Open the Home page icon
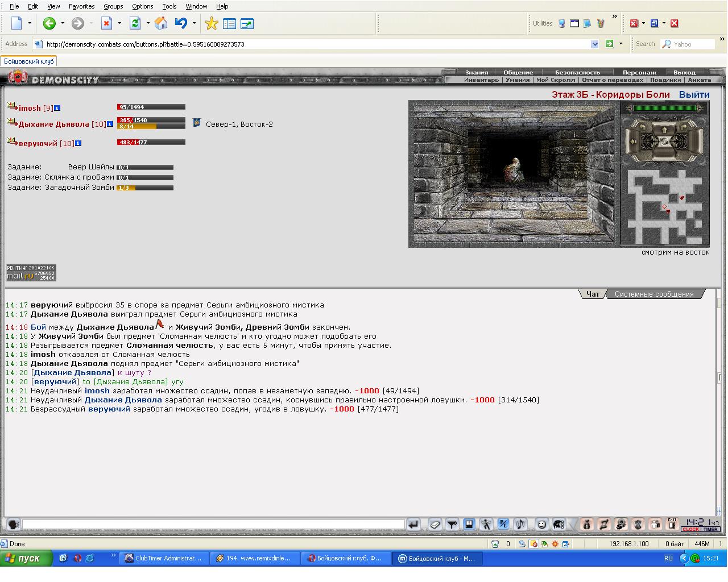The image size is (728, 582). pos(162,23)
